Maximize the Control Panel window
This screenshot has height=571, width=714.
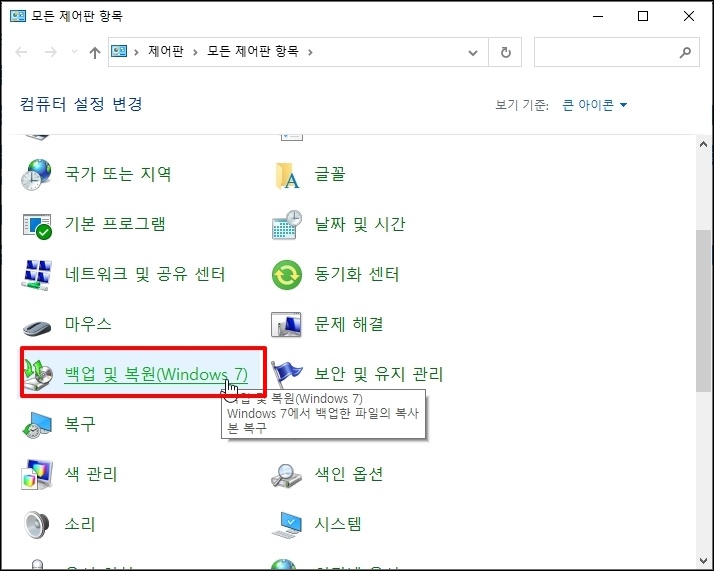643,16
